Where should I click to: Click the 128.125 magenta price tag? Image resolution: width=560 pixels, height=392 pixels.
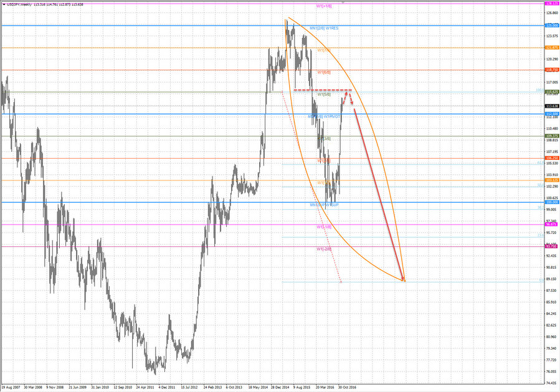point(551,3)
